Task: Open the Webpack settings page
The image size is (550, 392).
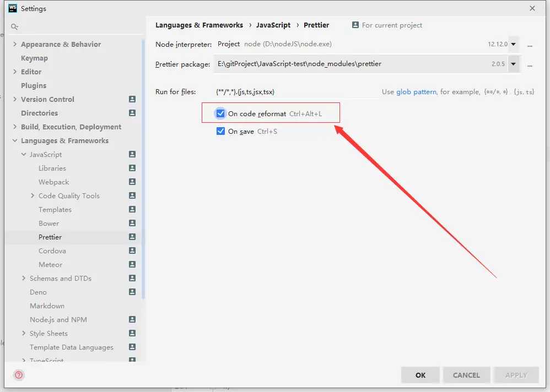Action: pos(53,182)
